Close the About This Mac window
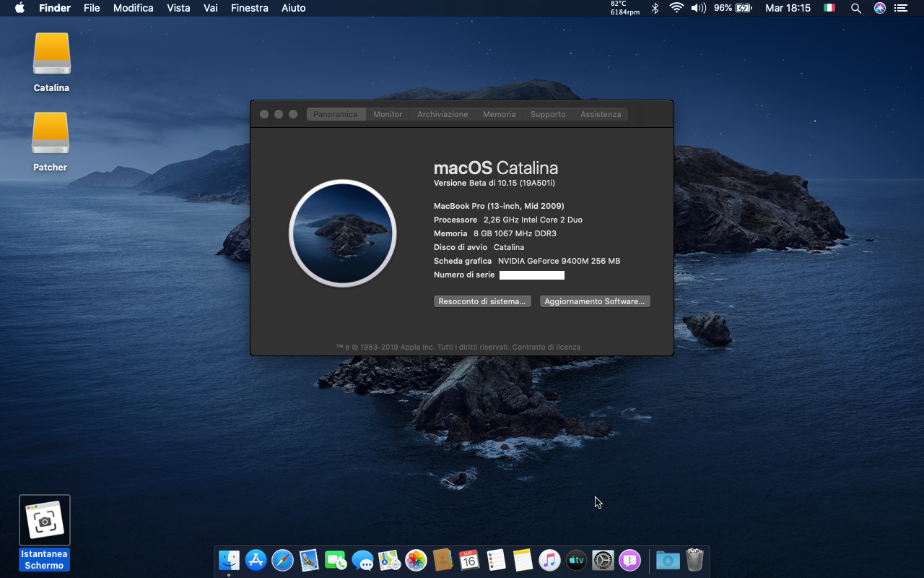 pos(264,114)
